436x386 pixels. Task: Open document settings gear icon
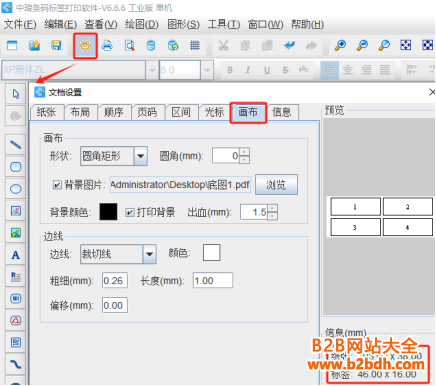click(85, 45)
